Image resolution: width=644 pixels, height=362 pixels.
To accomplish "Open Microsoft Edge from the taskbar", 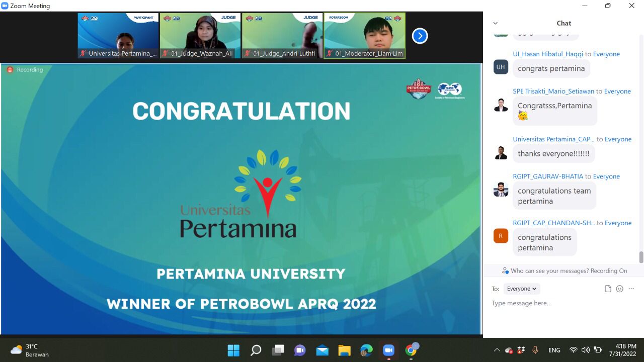I will [366, 350].
